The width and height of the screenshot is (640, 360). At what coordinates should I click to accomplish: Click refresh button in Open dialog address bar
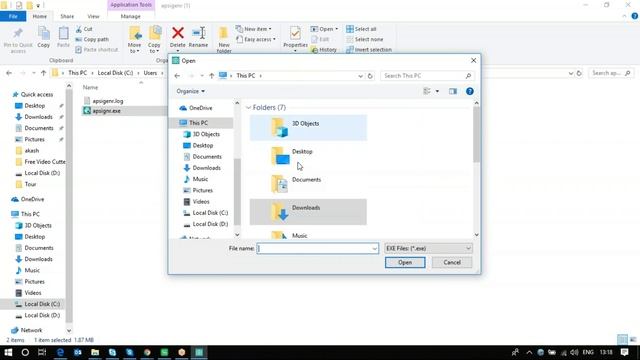click(x=370, y=76)
